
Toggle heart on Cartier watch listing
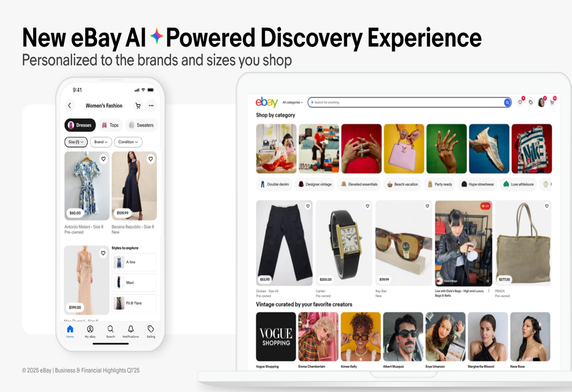point(367,206)
